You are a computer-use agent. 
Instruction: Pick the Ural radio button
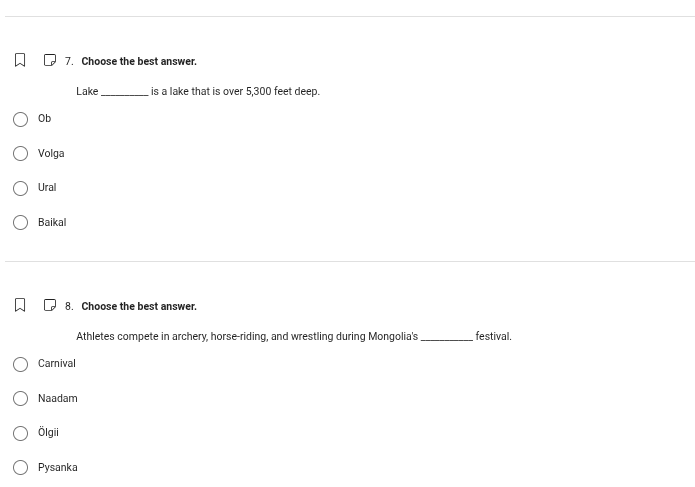[20, 188]
